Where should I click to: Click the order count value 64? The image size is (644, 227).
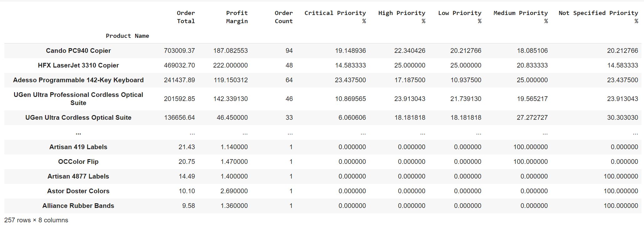coord(289,80)
